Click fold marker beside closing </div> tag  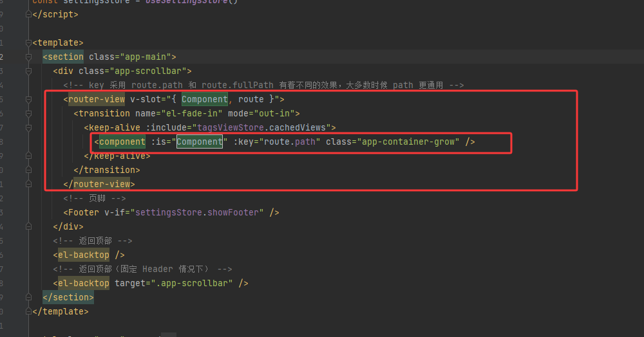[x=28, y=226]
